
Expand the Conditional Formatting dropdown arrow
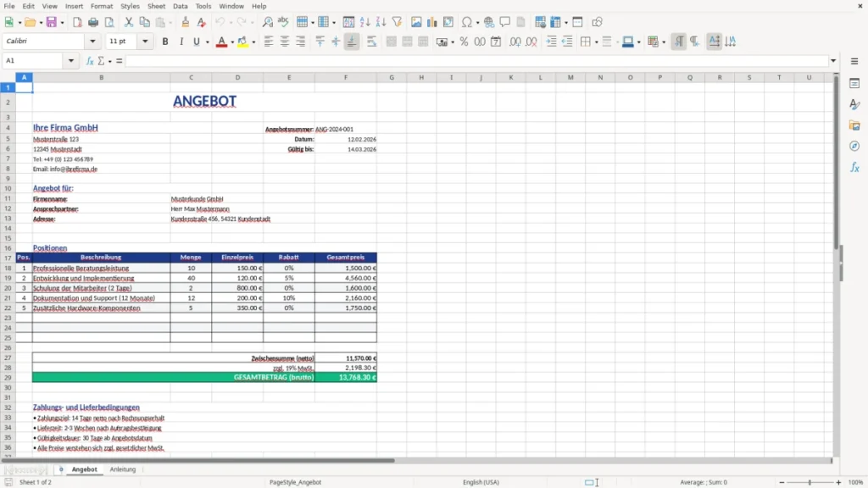click(663, 42)
